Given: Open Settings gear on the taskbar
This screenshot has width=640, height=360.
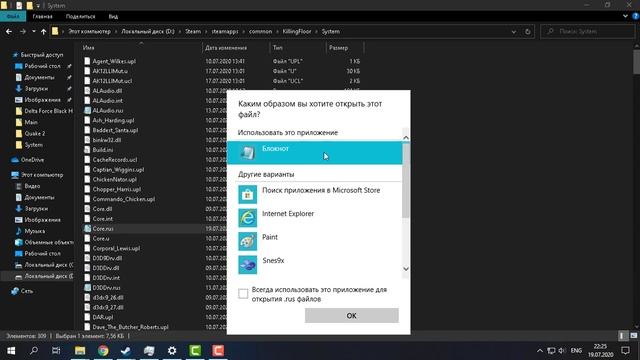Looking at the screenshot, I should tap(172, 351).
